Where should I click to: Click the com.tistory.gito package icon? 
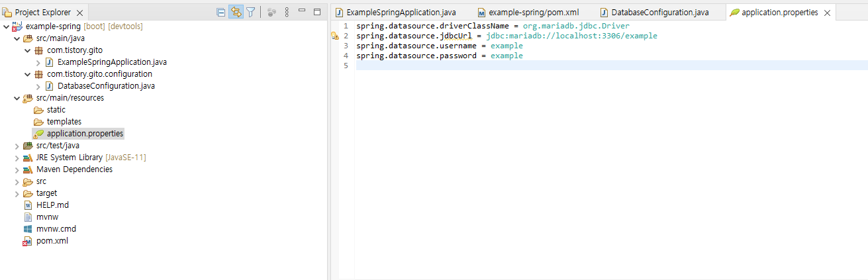(x=38, y=50)
